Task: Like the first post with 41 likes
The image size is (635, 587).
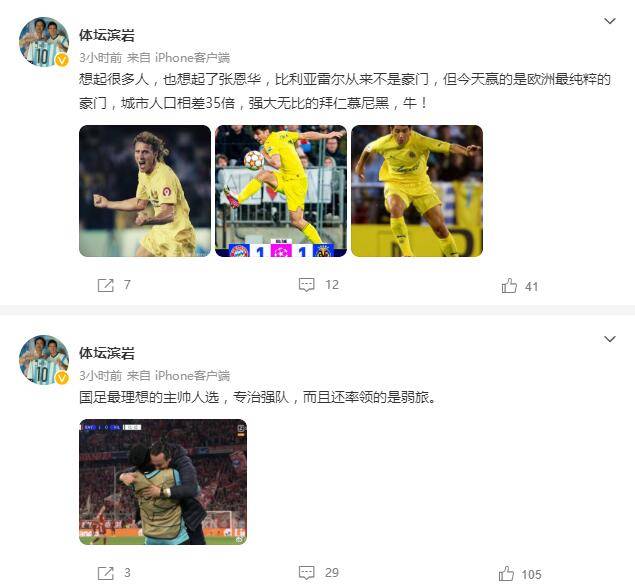Action: [x=509, y=286]
